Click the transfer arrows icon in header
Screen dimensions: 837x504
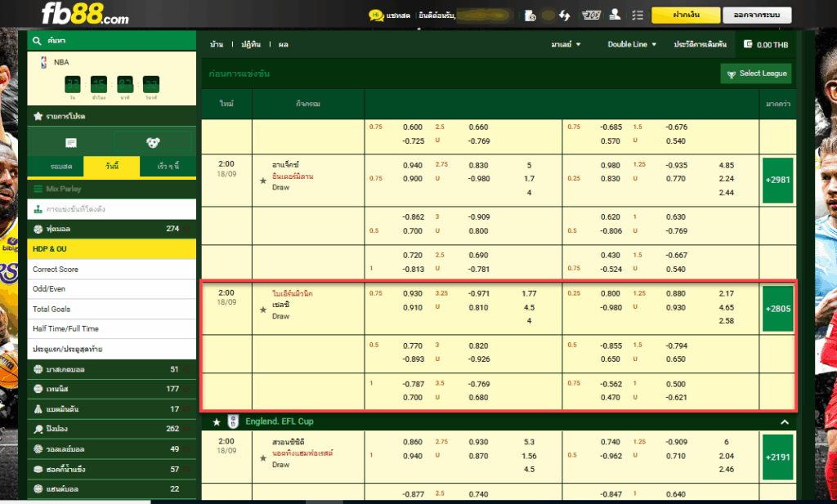(565, 16)
